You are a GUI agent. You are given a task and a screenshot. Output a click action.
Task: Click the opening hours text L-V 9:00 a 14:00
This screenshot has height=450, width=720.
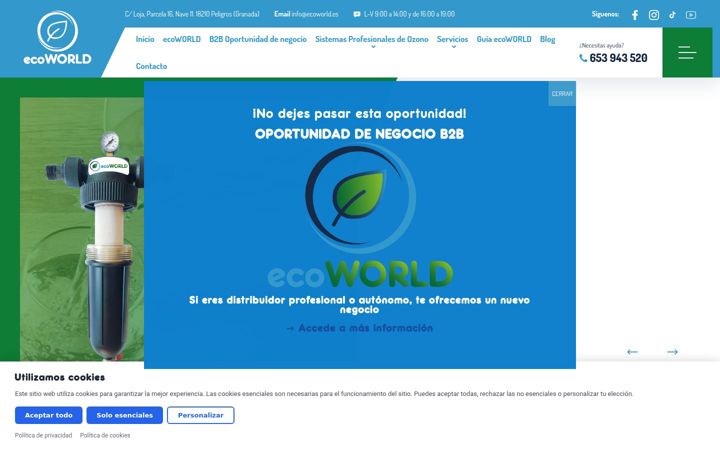coord(409,14)
